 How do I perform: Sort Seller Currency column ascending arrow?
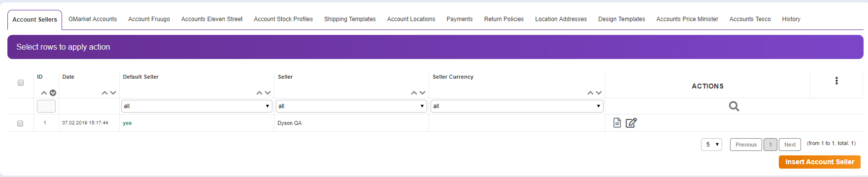tap(590, 93)
